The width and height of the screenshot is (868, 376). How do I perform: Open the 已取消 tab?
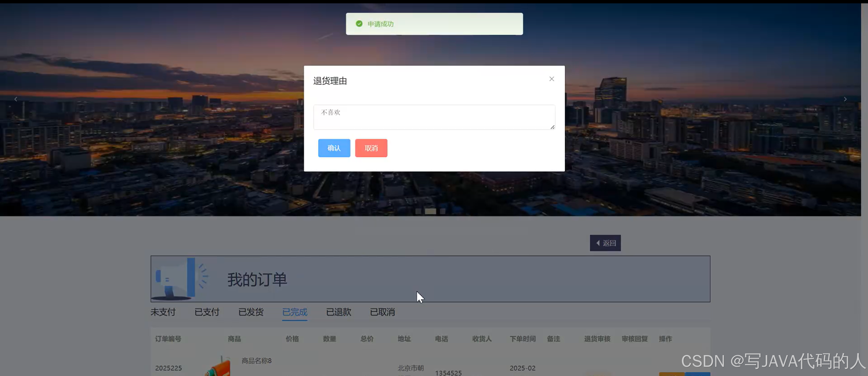pos(382,312)
